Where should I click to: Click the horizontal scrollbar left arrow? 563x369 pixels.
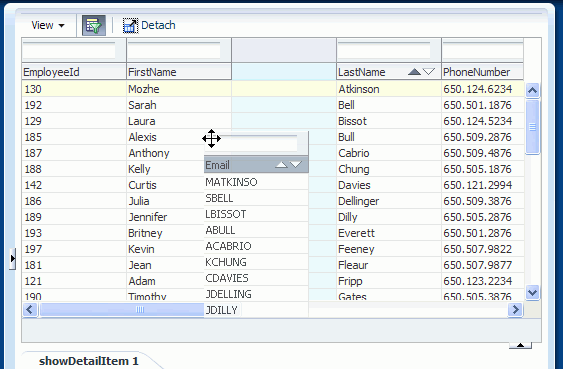pyautogui.click(x=30, y=309)
